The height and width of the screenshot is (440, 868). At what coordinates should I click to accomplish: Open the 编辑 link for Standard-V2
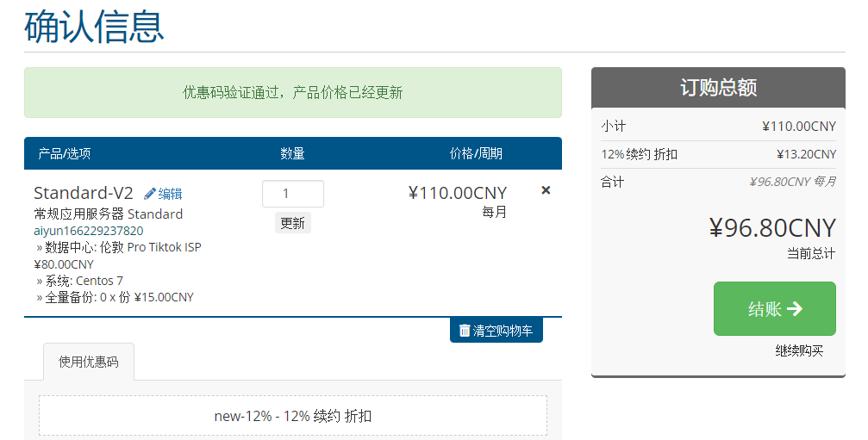pyautogui.click(x=170, y=194)
